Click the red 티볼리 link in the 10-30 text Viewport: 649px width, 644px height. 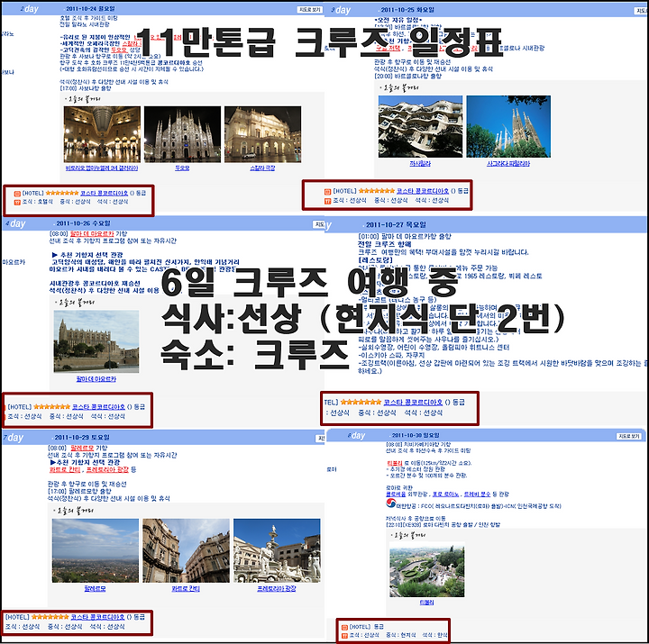395,463
